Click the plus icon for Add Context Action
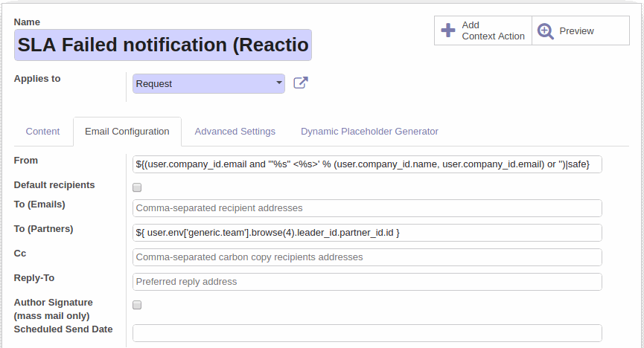 point(448,30)
